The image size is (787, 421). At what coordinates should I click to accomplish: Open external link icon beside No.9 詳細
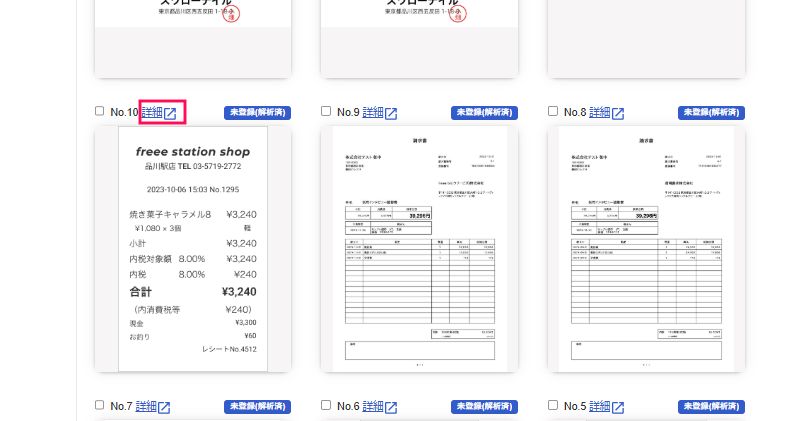[391, 113]
